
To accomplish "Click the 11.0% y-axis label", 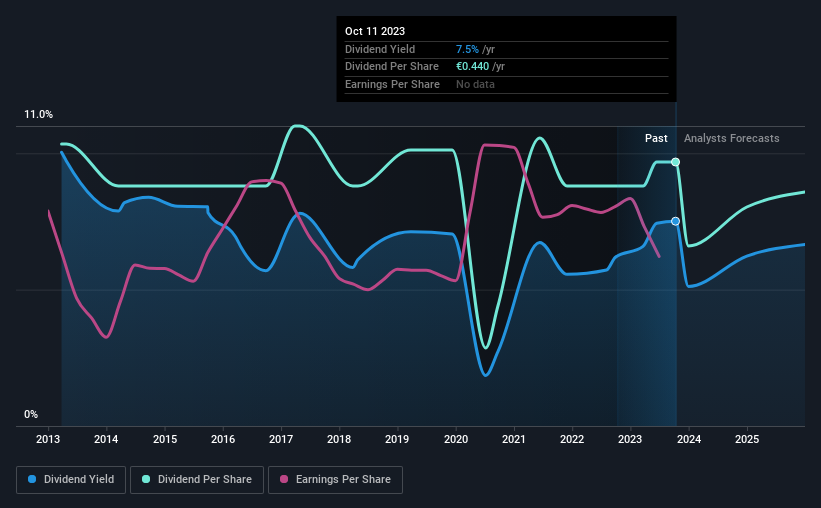I will point(38,115).
